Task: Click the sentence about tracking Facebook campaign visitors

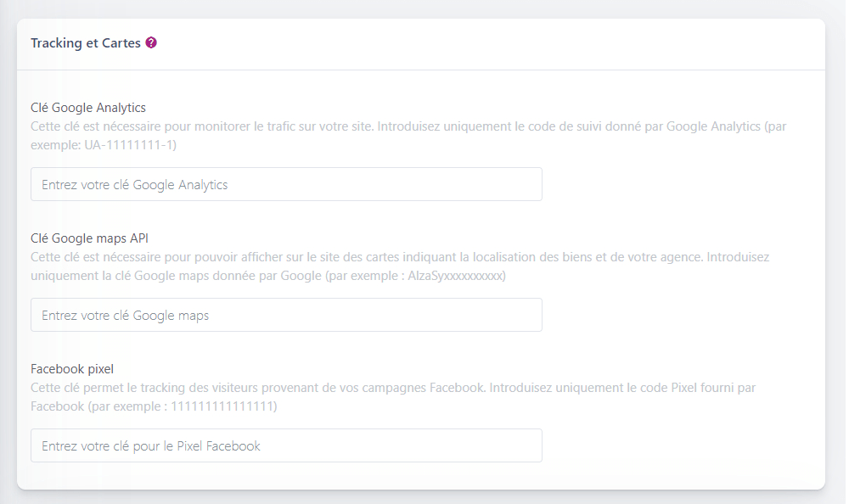Action: [x=255, y=388]
